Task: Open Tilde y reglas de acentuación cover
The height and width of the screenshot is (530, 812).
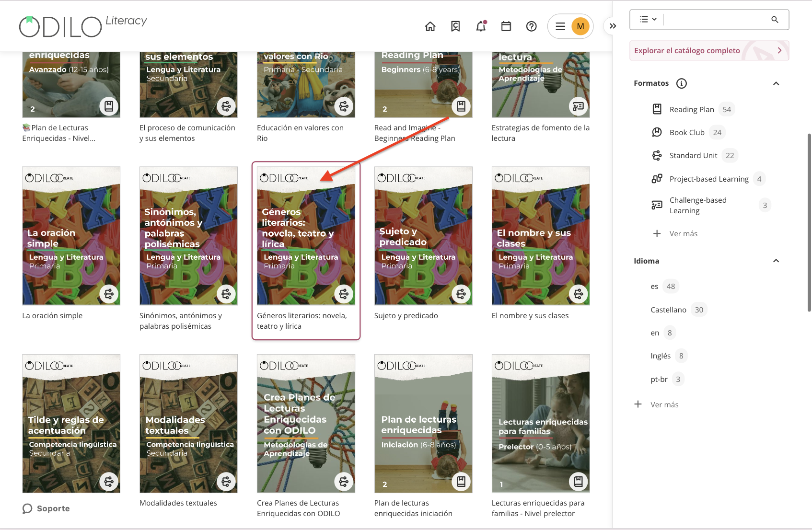Action: (x=71, y=423)
